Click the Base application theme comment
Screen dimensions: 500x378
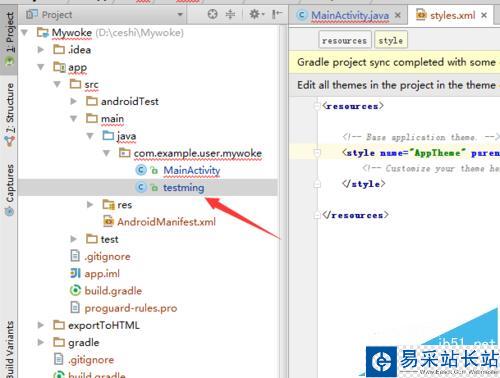(421, 137)
